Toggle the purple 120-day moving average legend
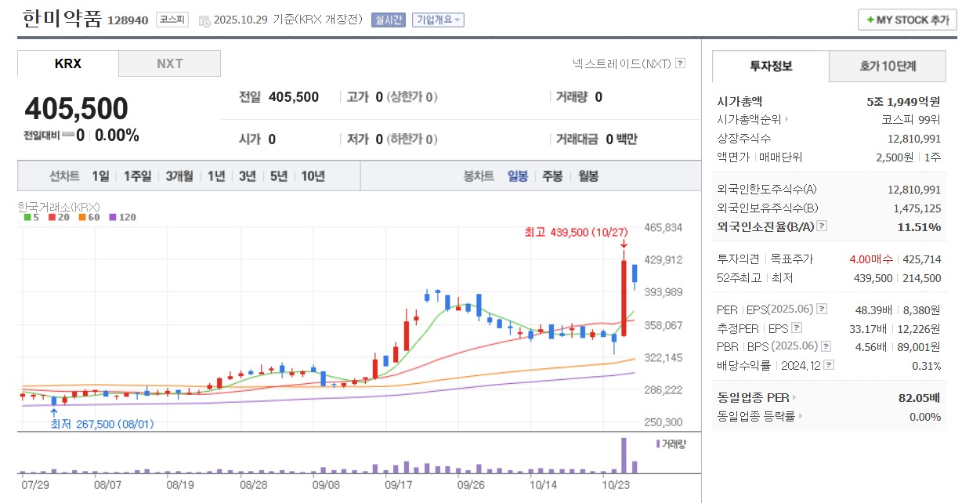 [112, 217]
